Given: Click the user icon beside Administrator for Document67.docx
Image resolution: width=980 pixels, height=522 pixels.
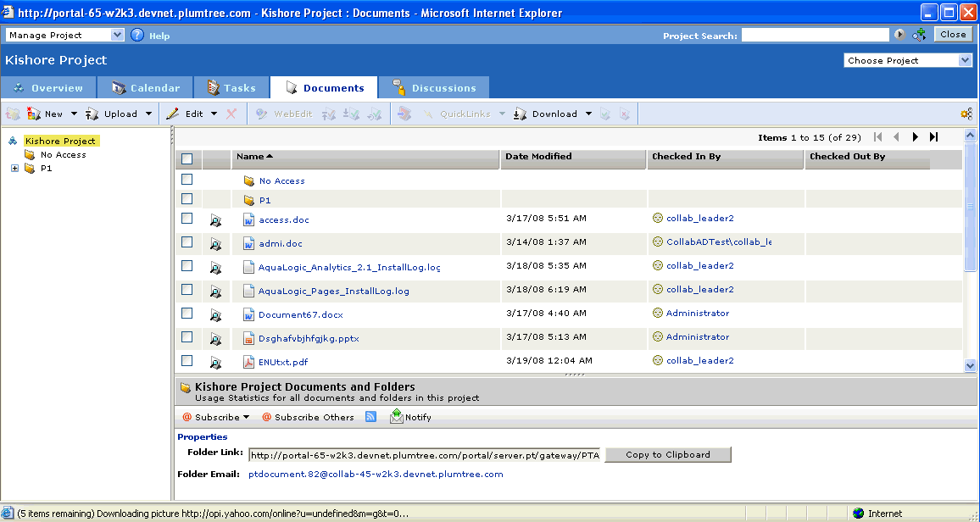Looking at the screenshot, I should 658,313.
